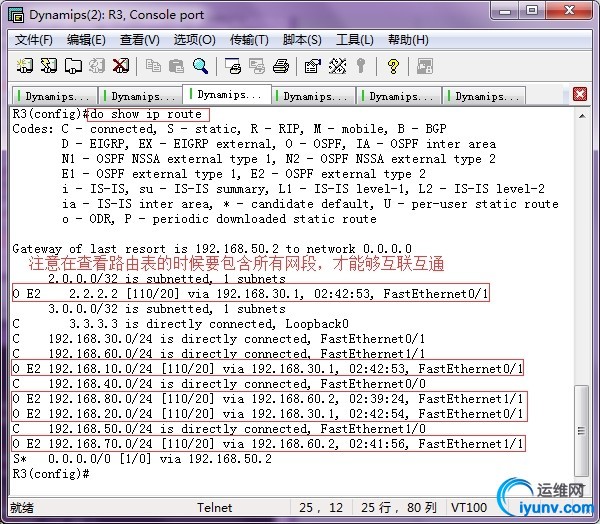600x524 pixels.
Task: Click the terminal scrollbar up arrow
Action: (x=583, y=114)
